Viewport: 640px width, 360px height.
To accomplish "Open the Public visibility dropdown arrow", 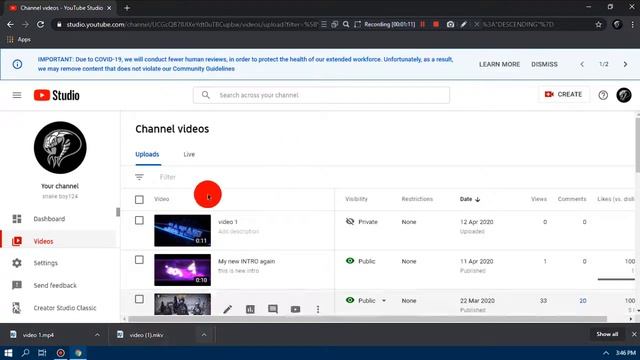I will tap(384, 301).
